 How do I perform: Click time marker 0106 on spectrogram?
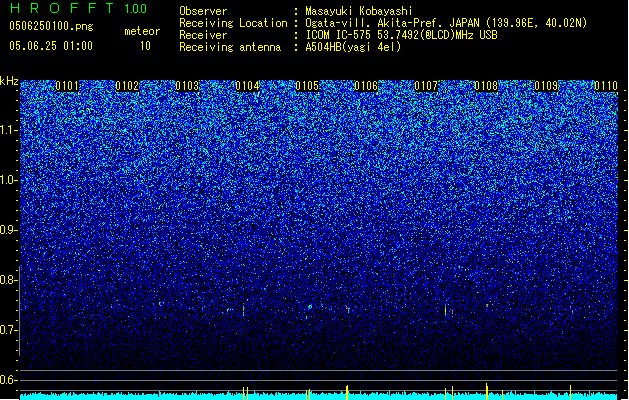coord(366,86)
